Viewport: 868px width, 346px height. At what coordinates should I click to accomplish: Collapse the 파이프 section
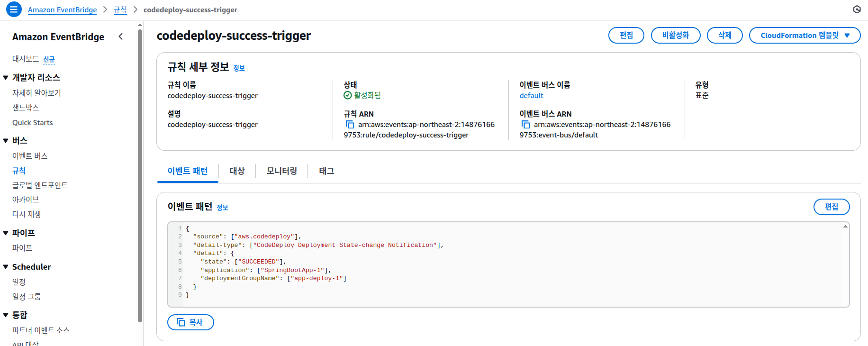[6, 233]
